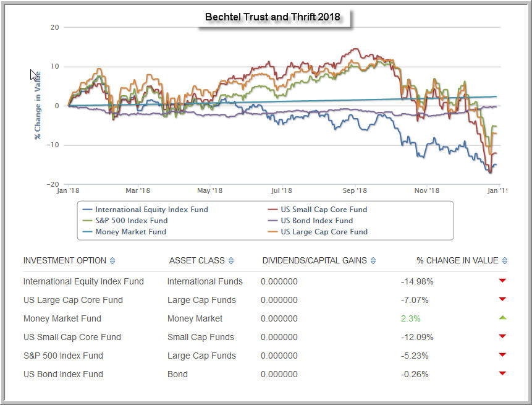Click red down arrow for US Small Cap Core Fund
The height and width of the screenshot is (405, 532).
tap(502, 336)
